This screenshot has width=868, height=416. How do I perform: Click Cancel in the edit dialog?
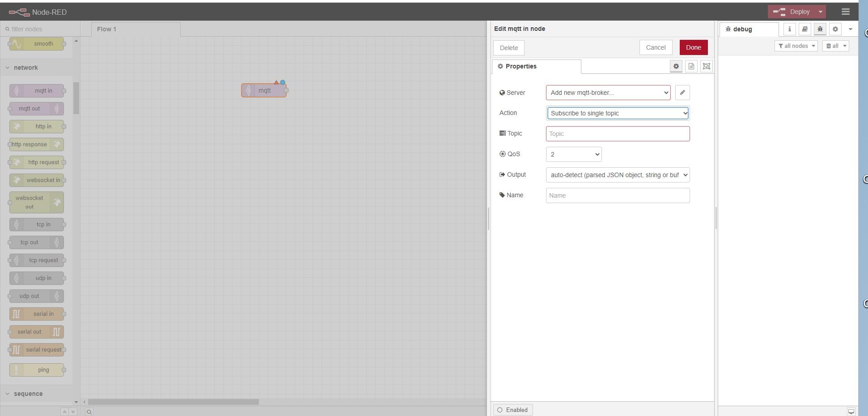coord(656,47)
